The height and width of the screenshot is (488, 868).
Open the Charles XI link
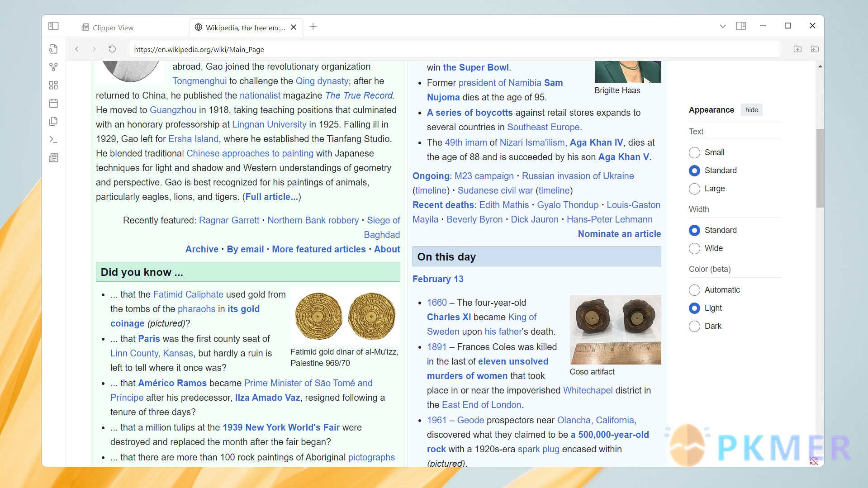click(449, 317)
